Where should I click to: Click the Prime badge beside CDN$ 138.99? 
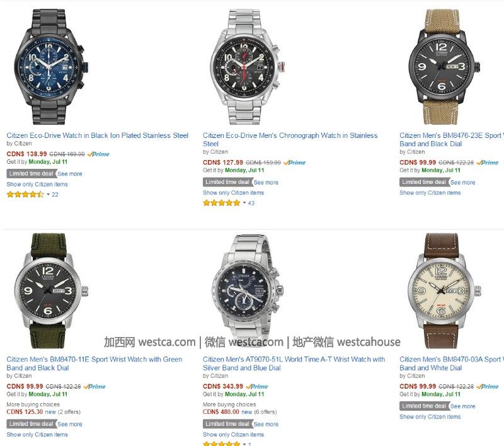pos(98,154)
